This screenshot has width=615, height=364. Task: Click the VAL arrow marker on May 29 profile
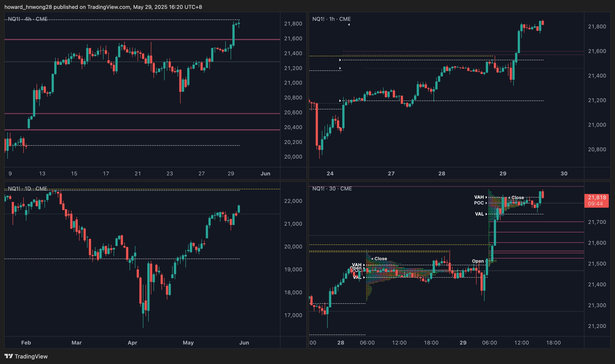(x=486, y=214)
